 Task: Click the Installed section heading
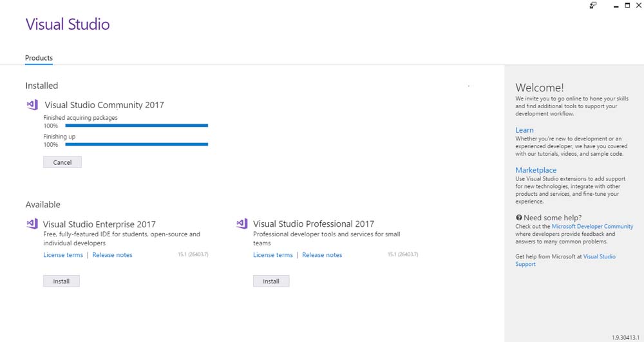[41, 86]
